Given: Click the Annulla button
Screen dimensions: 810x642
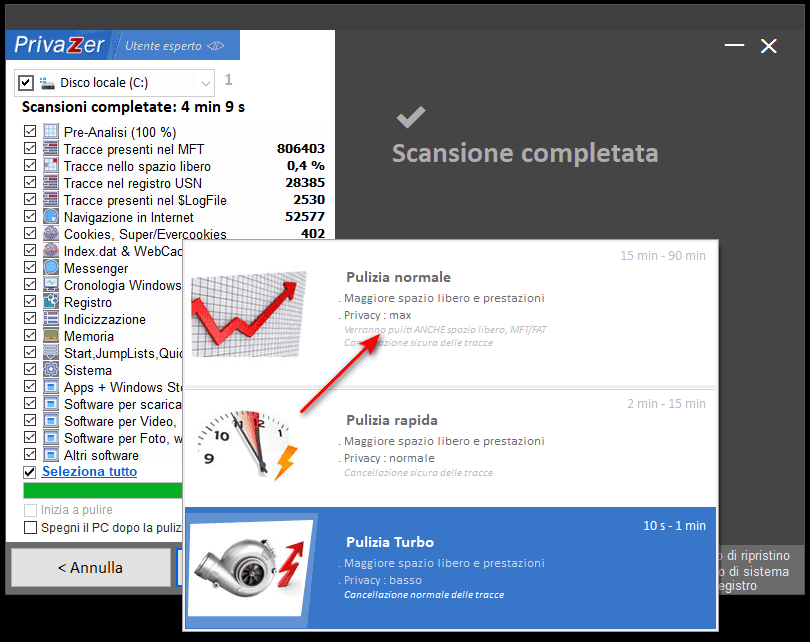Looking at the screenshot, I should 90,568.
